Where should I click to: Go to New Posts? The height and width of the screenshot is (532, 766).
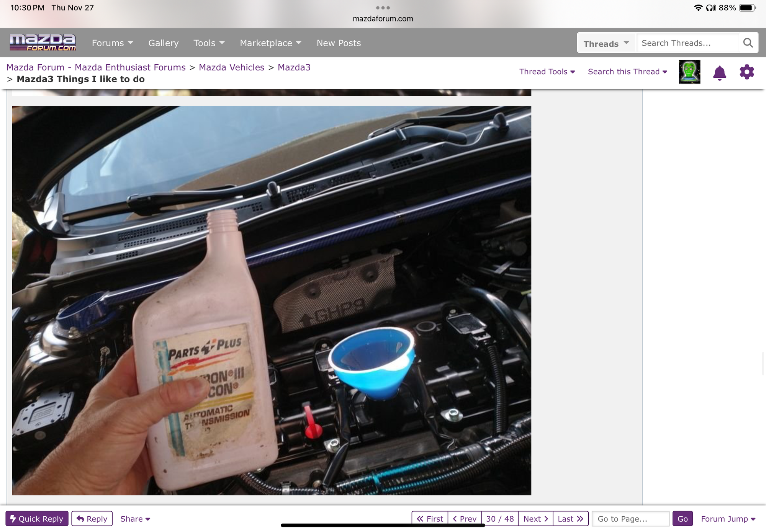tap(339, 43)
